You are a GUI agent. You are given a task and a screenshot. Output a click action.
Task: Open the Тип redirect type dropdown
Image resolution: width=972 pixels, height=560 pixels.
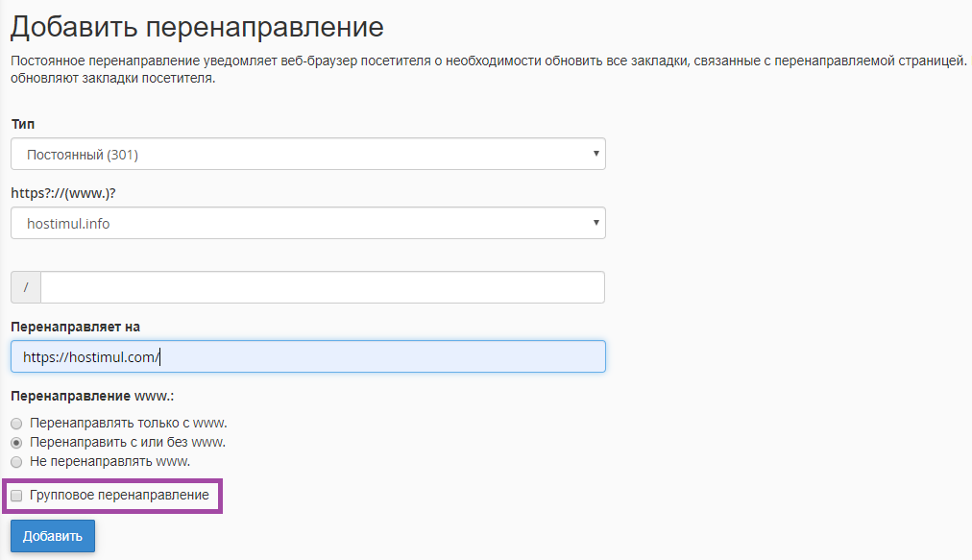[x=307, y=154]
